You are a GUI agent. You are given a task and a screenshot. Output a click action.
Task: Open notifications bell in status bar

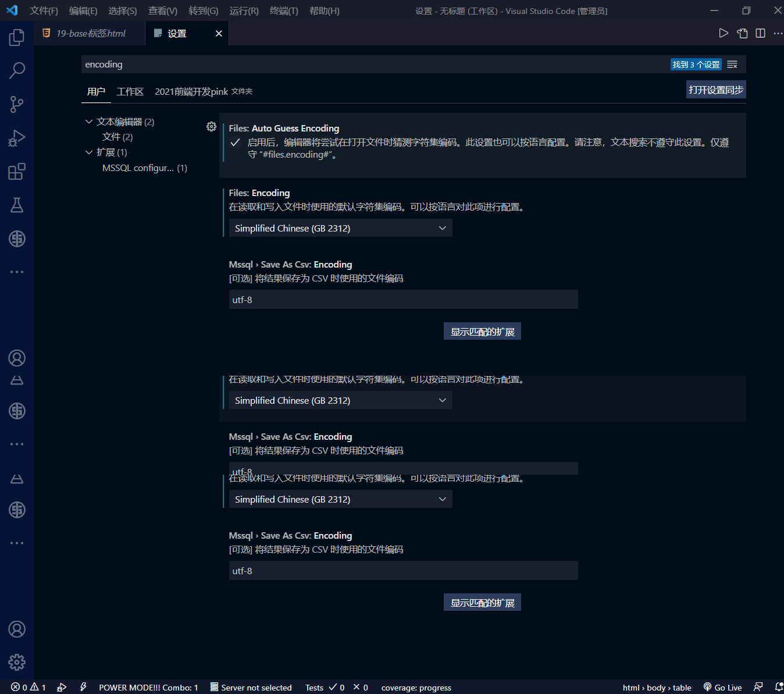pos(779,687)
